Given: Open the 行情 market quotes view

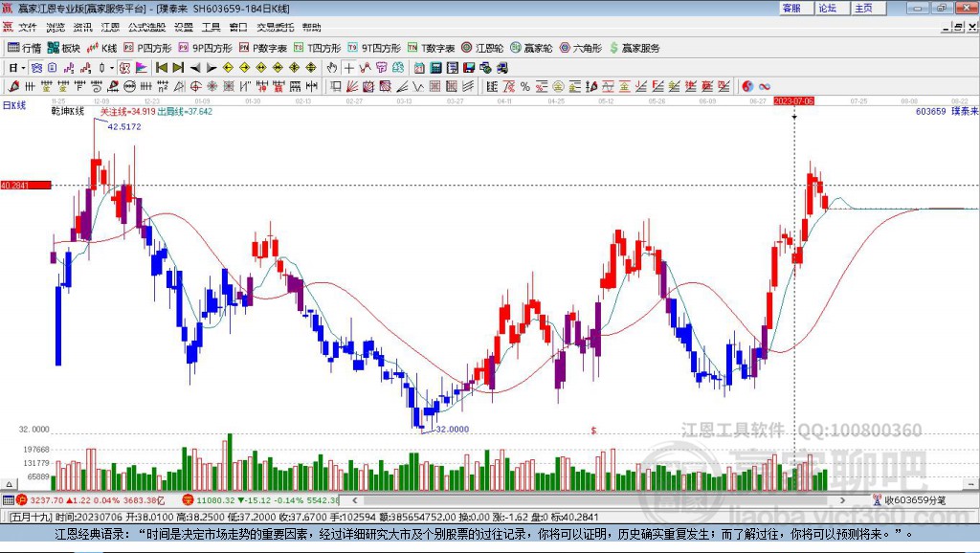Looking at the screenshot, I should [25, 48].
